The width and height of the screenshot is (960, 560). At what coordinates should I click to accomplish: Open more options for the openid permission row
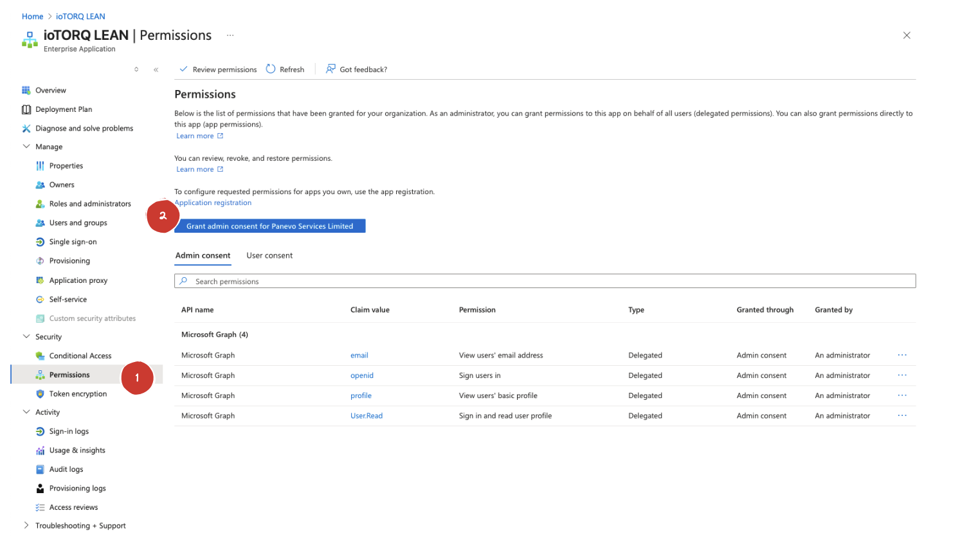[902, 375]
